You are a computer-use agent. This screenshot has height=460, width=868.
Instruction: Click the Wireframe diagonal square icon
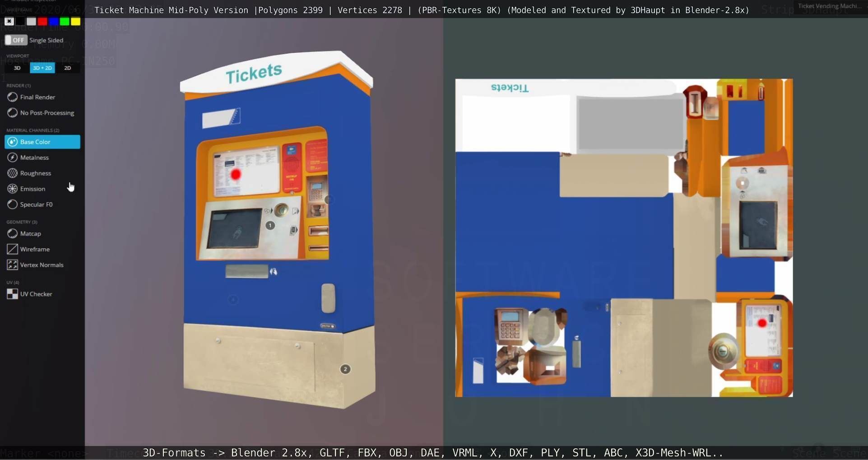[13, 249]
